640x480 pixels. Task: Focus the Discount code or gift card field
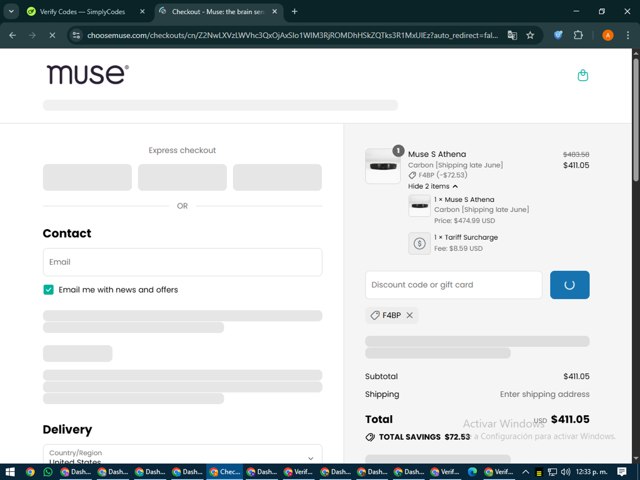click(453, 285)
